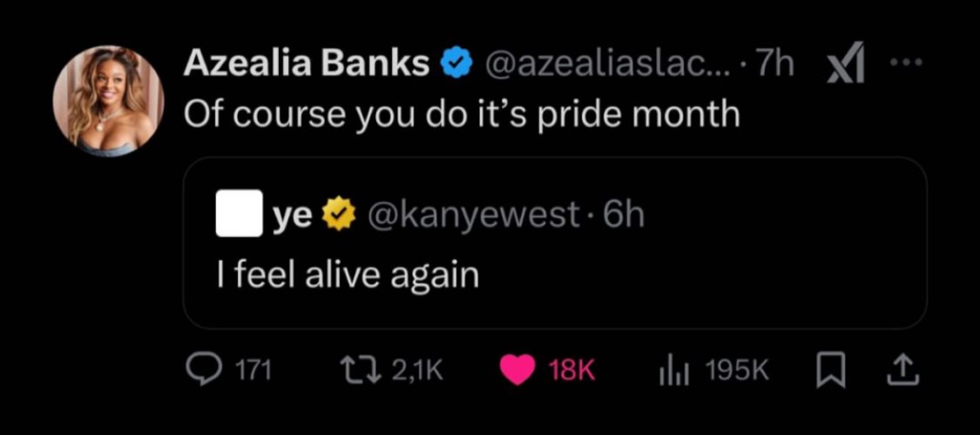
Task: Click the gold verified badge next to ye
Action: pyautogui.click(x=337, y=216)
